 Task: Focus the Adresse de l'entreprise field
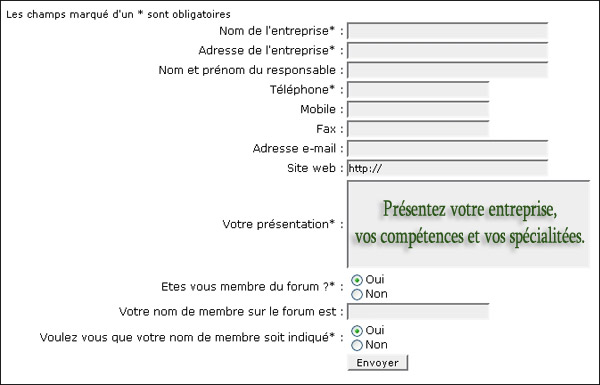[x=447, y=51]
